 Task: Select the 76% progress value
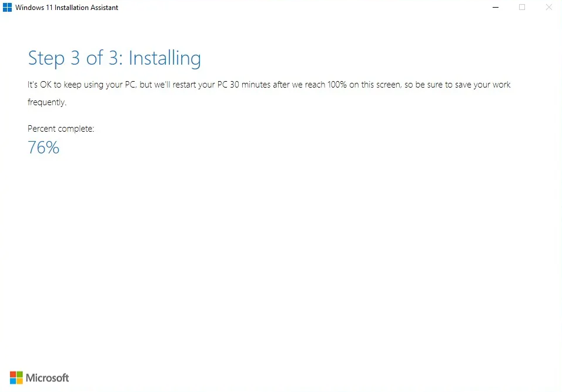pos(44,148)
